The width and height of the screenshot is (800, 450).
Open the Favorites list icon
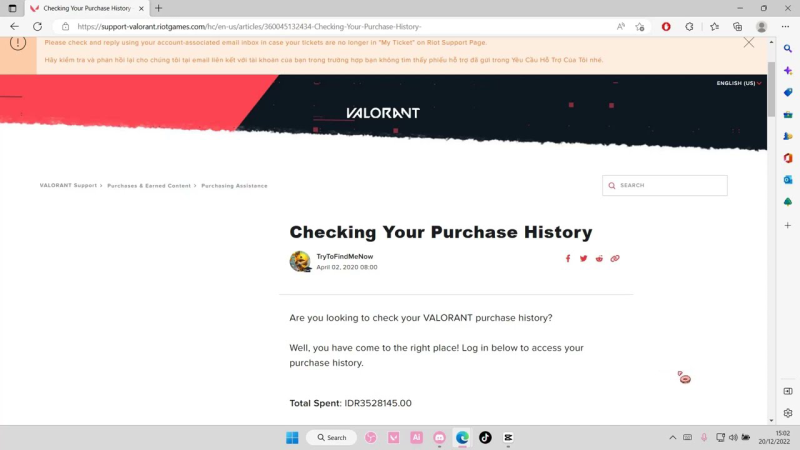pos(714,27)
